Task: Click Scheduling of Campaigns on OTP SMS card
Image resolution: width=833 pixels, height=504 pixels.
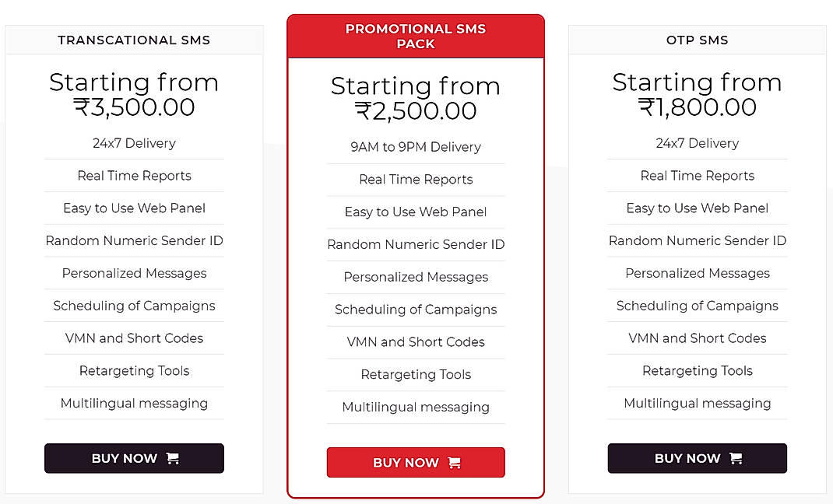Action: tap(697, 306)
